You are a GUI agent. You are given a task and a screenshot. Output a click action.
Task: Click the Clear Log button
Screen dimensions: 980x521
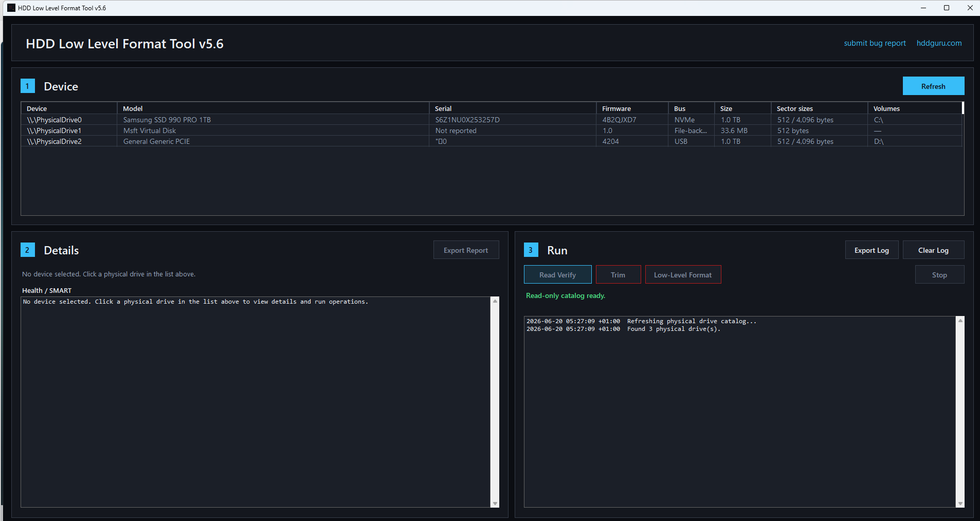point(933,250)
